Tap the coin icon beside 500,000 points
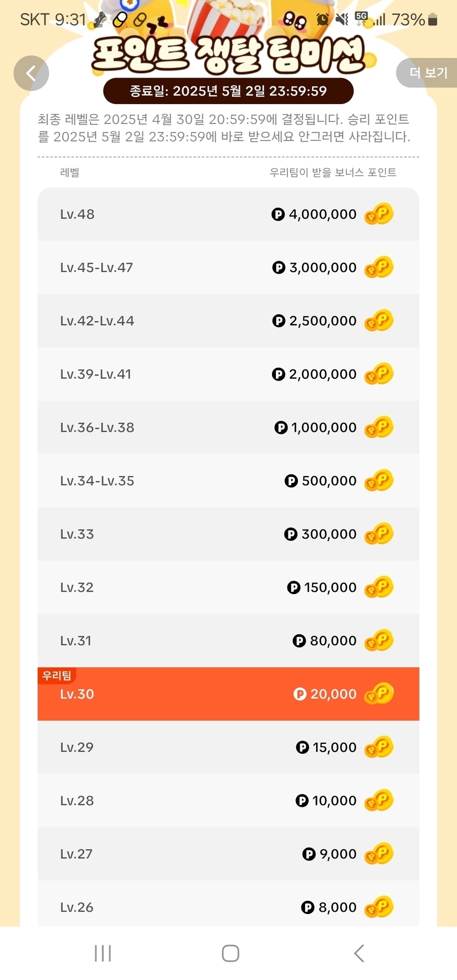Image resolution: width=457 pixels, height=980 pixels. tap(379, 481)
